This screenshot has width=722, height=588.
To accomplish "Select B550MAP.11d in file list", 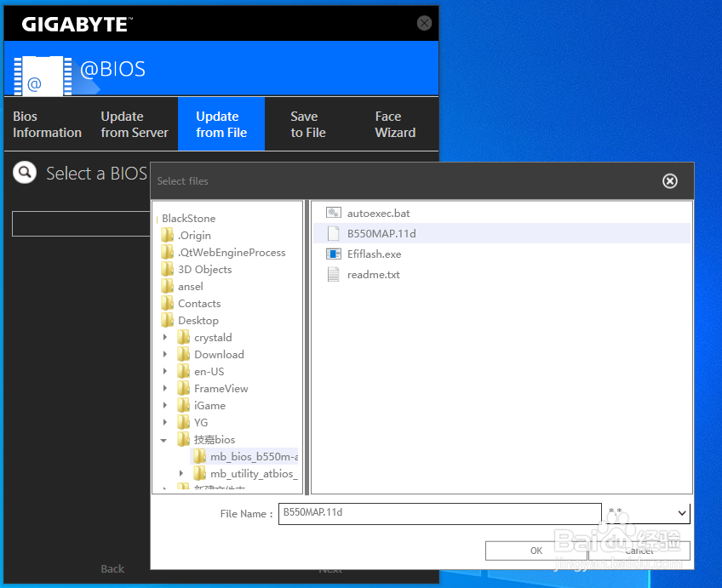I will [x=501, y=233].
